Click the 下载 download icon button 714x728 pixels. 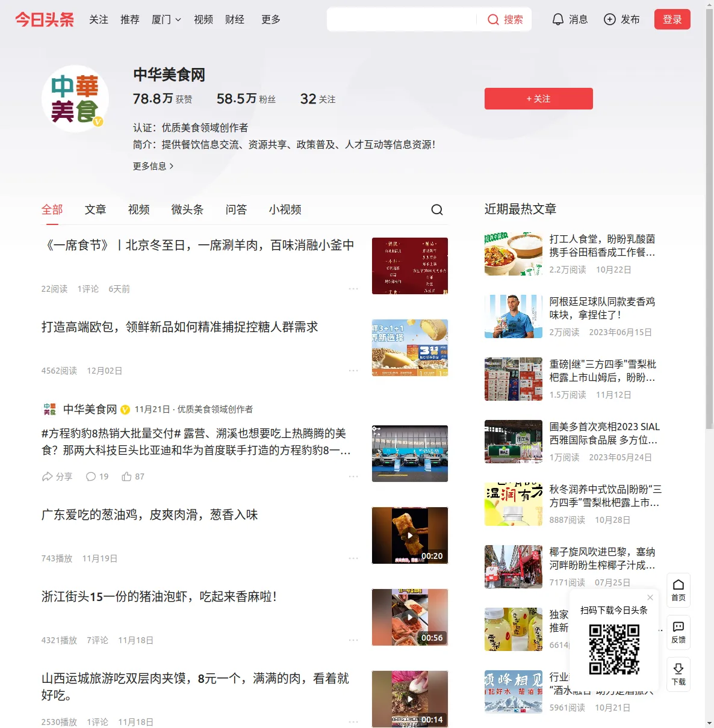[678, 674]
